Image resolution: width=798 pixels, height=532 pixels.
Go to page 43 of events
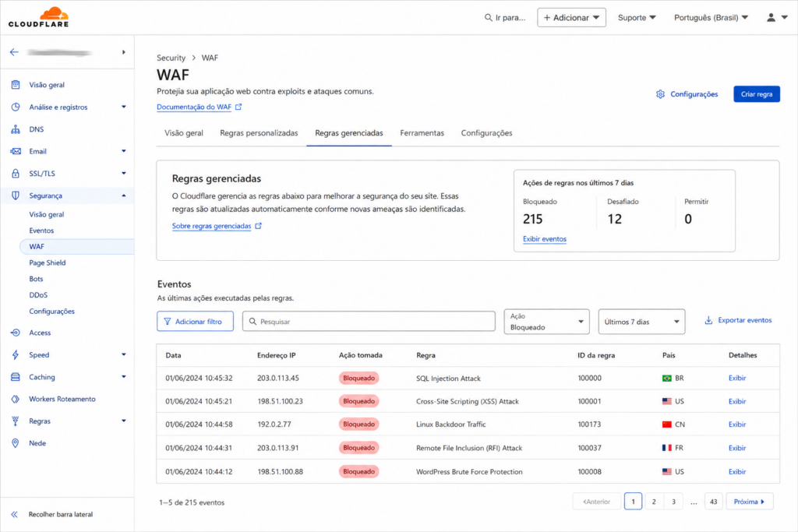pos(714,502)
